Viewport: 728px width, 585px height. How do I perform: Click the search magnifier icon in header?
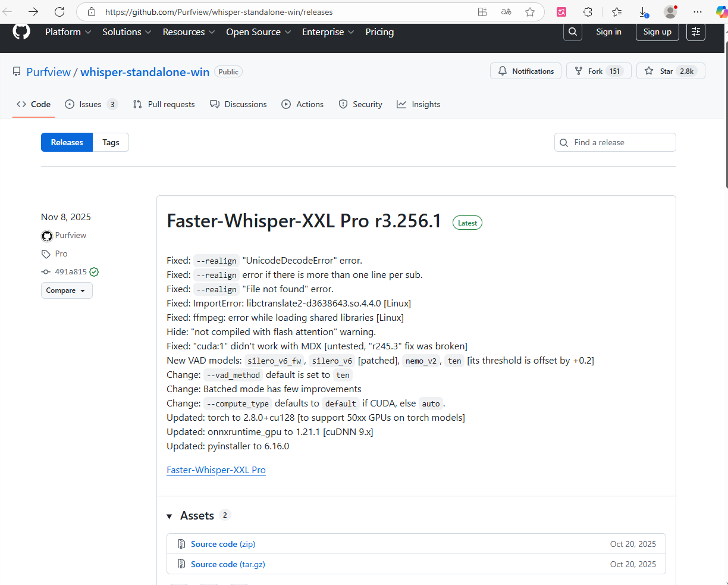(x=572, y=32)
